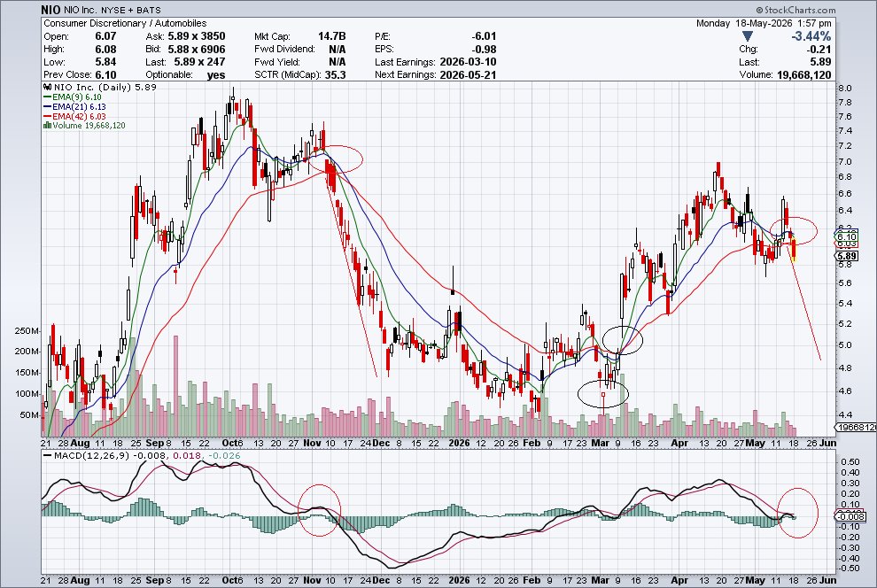
Task: Click 'Sep' on the price chart date axis
Action: [x=155, y=443]
